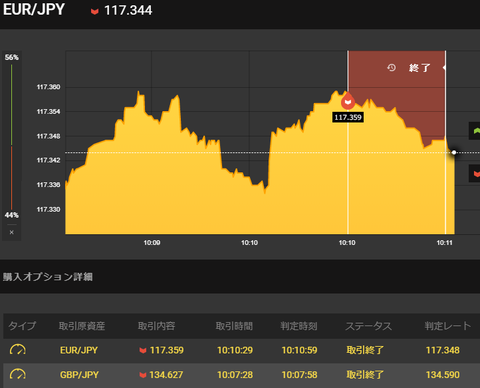Click the current rate 117.344 in header
Image resolution: width=480 pixels, height=388 pixels.
click(x=128, y=10)
